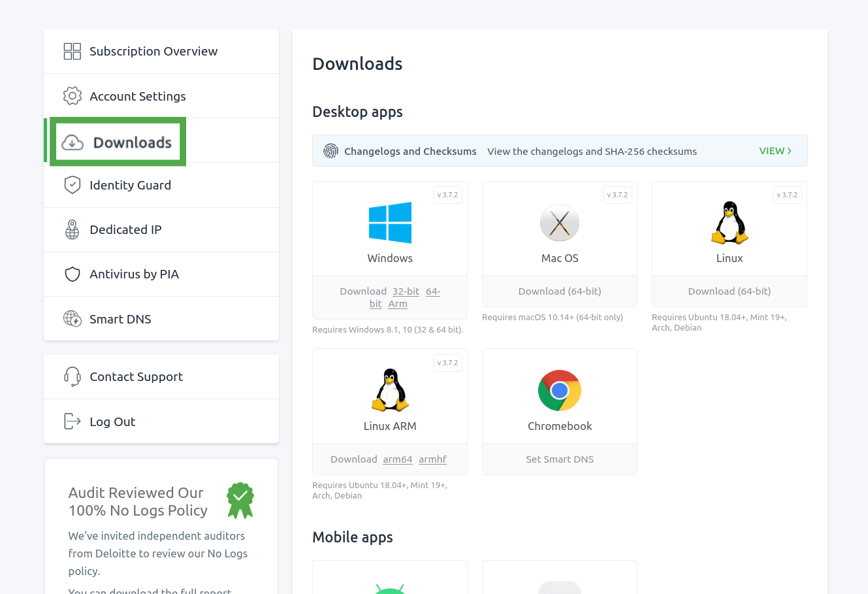Screen dimensions: 868x594
Task: Click the Windows v3.7.2 version badge
Action: pos(448,195)
